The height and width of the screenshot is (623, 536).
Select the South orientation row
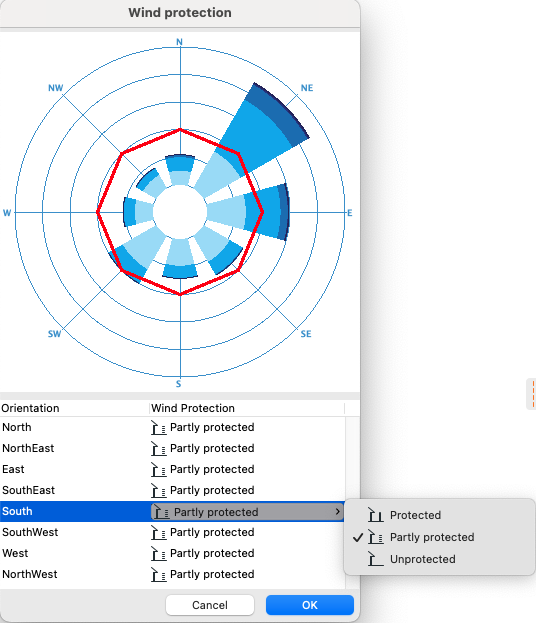pos(172,511)
